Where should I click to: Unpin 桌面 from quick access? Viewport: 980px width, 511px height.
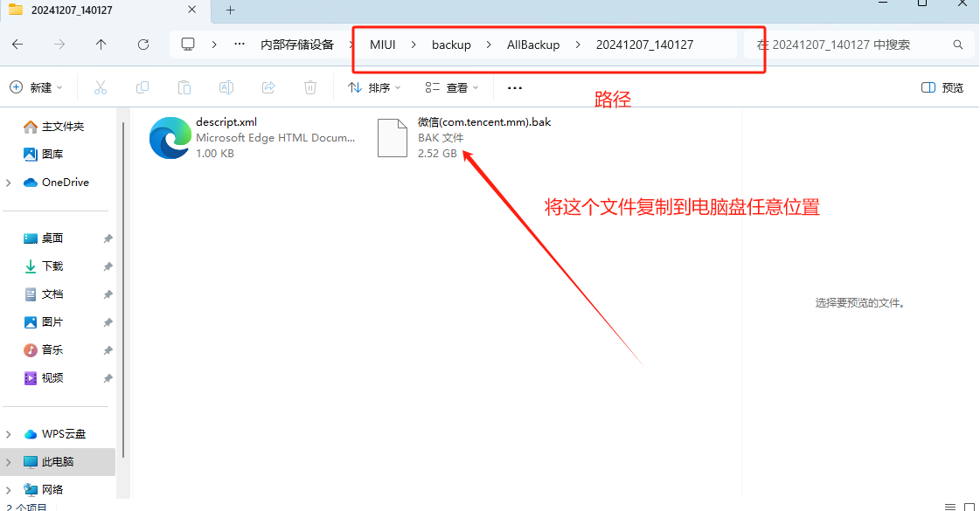pyautogui.click(x=108, y=238)
